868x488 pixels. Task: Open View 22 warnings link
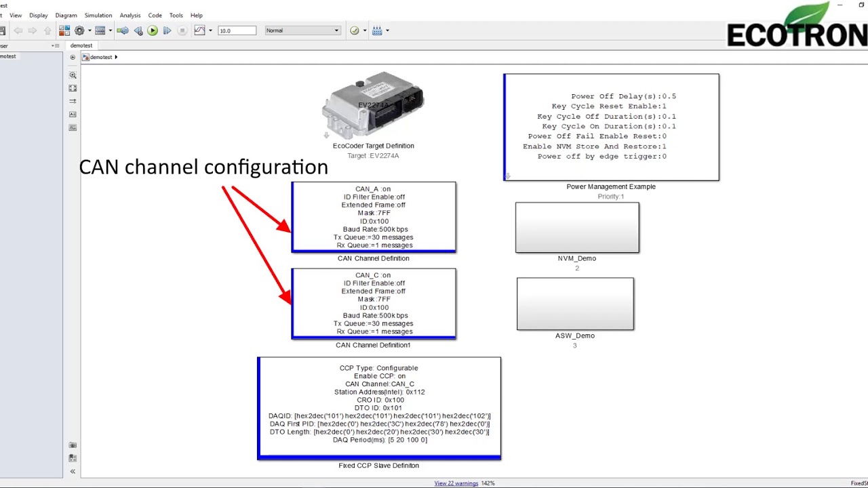click(456, 483)
